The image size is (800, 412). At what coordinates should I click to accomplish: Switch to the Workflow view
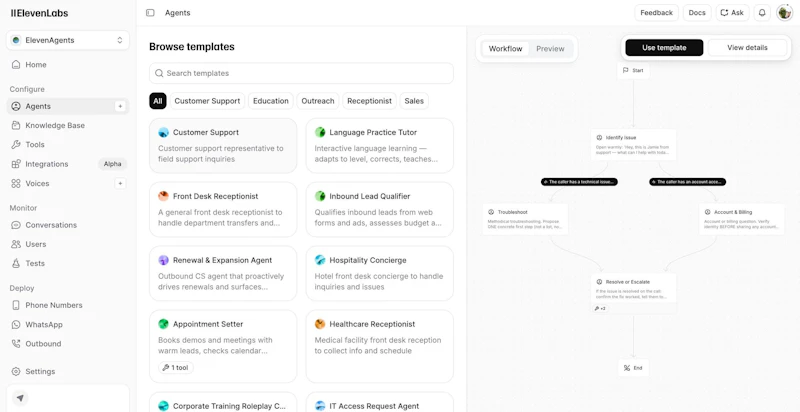[505, 49]
